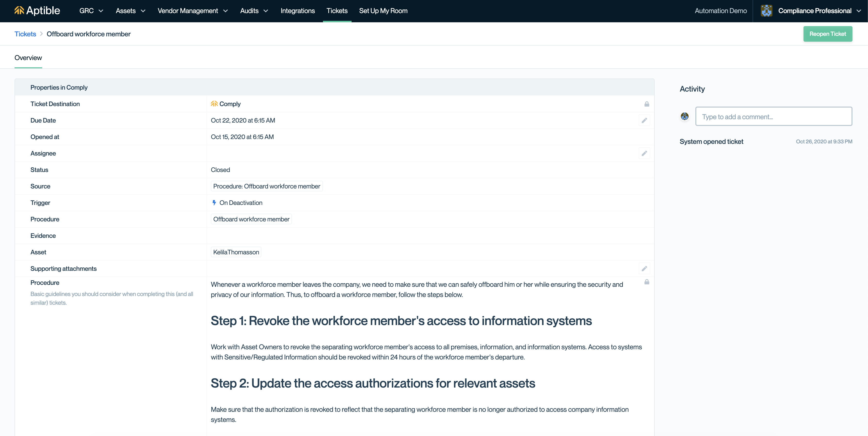Screen dimensions: 868x436
Task: Expand the Vendor Management menu
Action: click(x=193, y=11)
